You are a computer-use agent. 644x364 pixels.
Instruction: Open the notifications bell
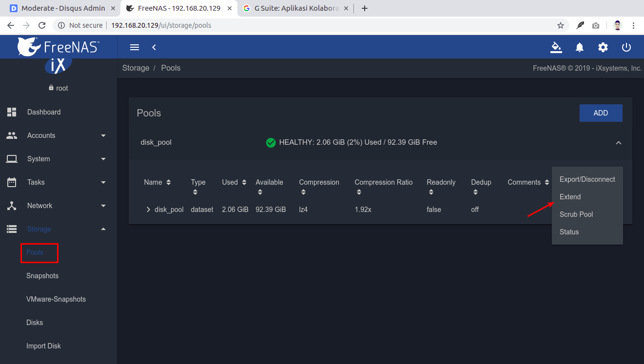tap(580, 47)
